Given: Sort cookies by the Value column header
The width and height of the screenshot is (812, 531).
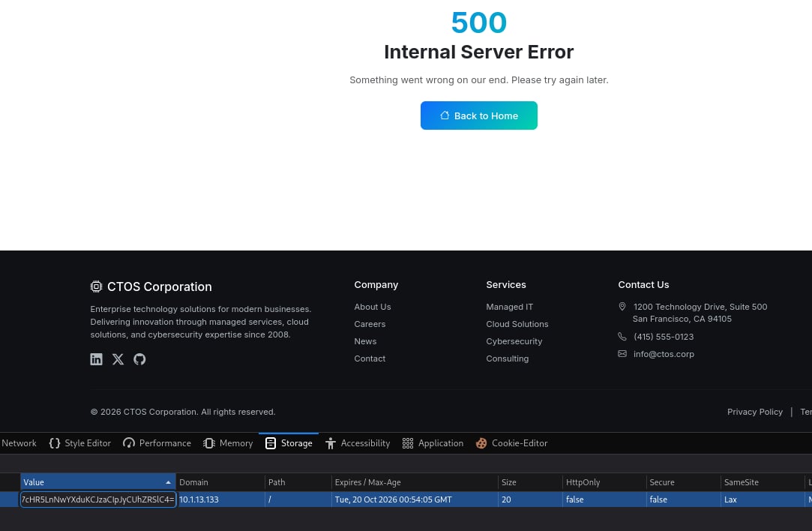Looking at the screenshot, I should click(x=98, y=482).
